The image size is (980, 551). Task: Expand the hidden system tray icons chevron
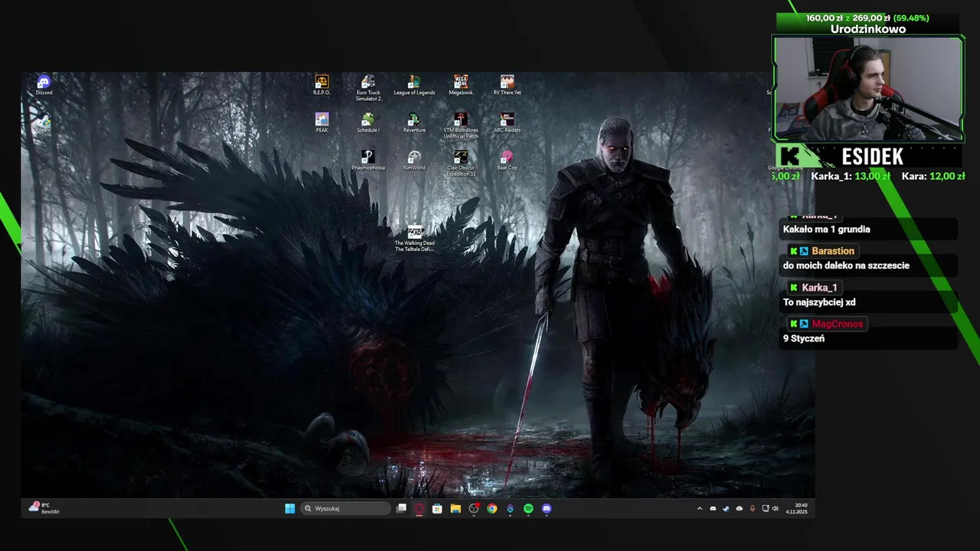point(699,508)
